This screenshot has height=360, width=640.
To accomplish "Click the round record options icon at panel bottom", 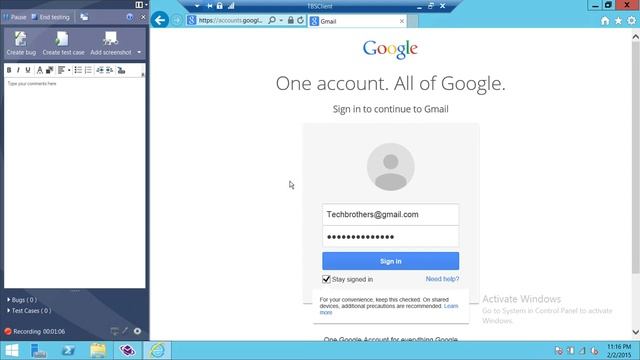I will (x=138, y=331).
